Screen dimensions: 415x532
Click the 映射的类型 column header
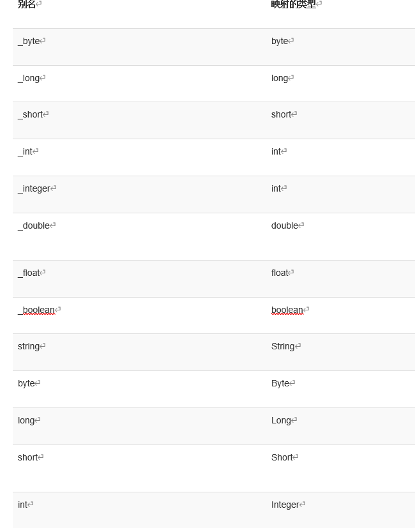(294, 4)
